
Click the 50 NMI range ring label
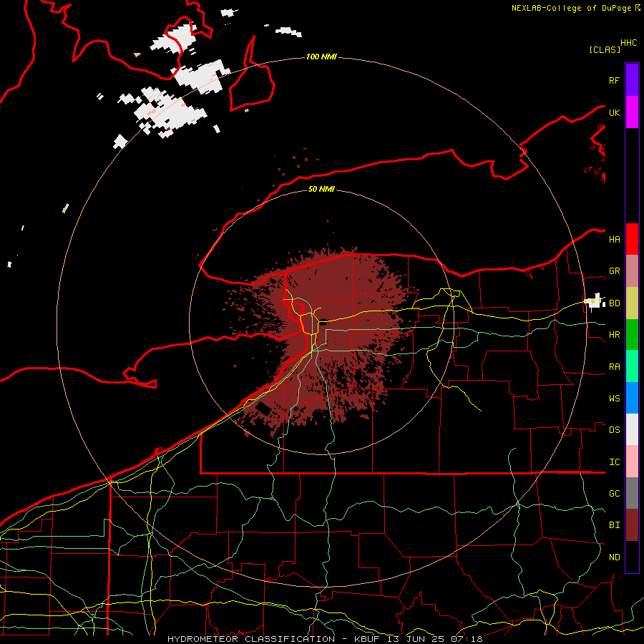321,189
